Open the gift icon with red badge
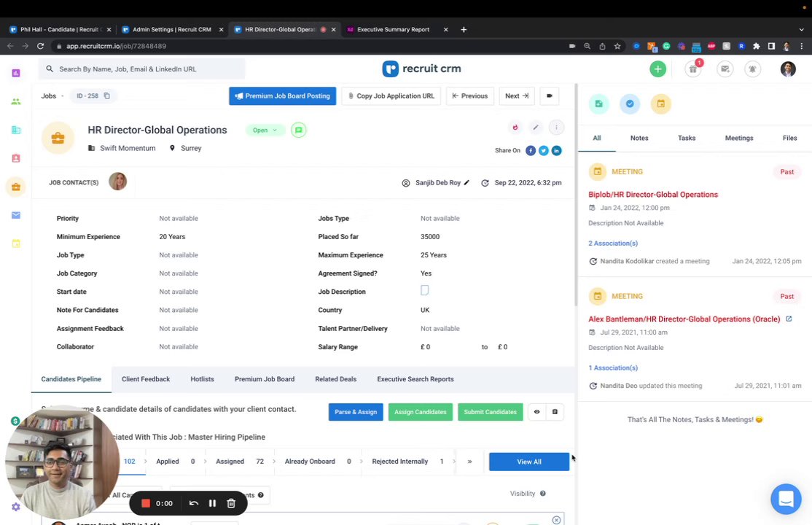Image resolution: width=812 pixels, height=525 pixels. click(693, 69)
